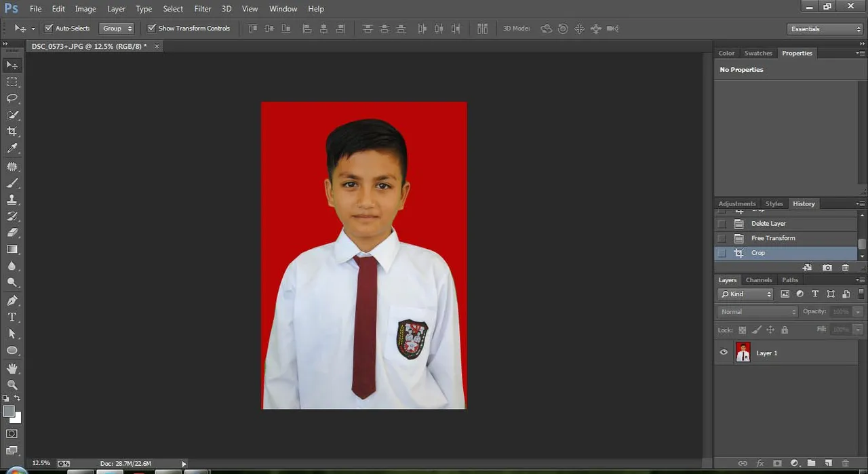The height and width of the screenshot is (474, 868).
Task: Select the Zoom tool
Action: tap(12, 384)
